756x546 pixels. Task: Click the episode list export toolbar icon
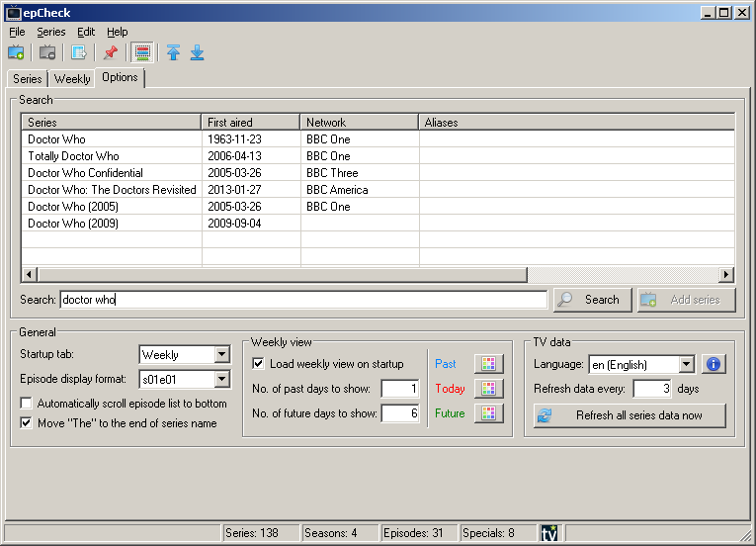[79, 52]
